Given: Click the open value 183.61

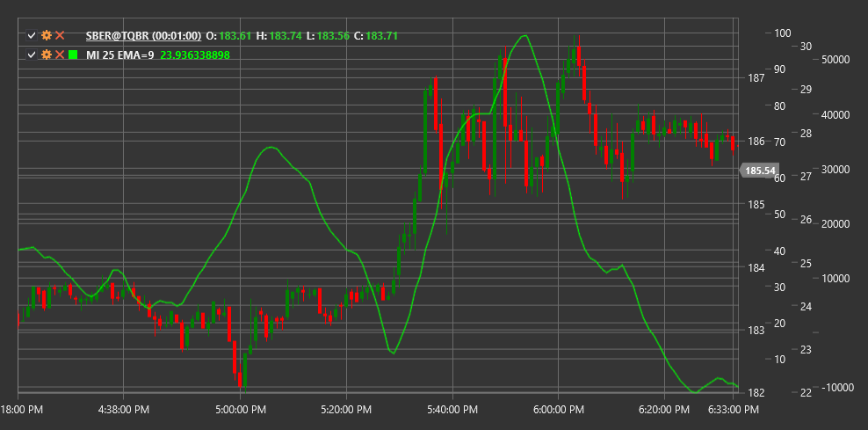Looking at the screenshot, I should pos(235,36).
